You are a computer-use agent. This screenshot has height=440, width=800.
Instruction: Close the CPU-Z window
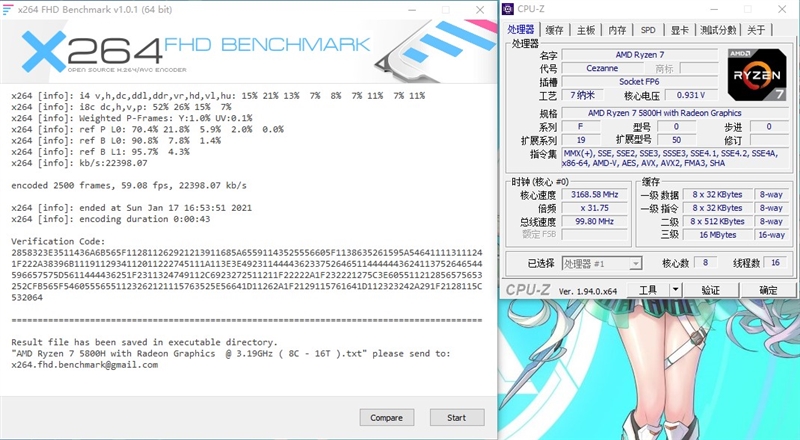click(782, 9)
